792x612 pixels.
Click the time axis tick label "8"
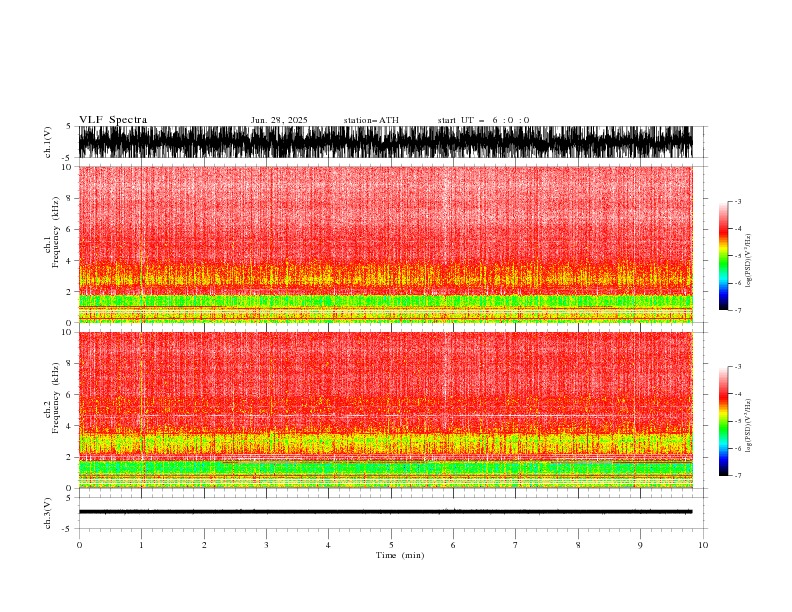pyautogui.click(x=578, y=545)
